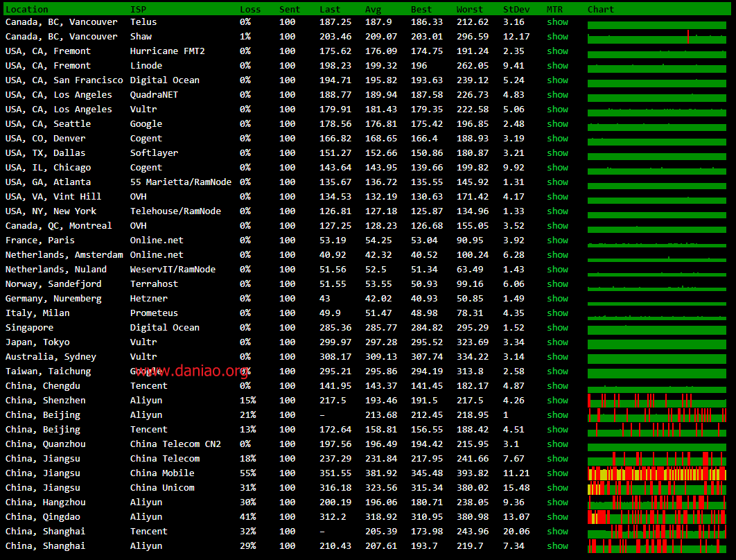
Task: Click show for Quanzhou China Telecom CN2
Action: coord(557,444)
